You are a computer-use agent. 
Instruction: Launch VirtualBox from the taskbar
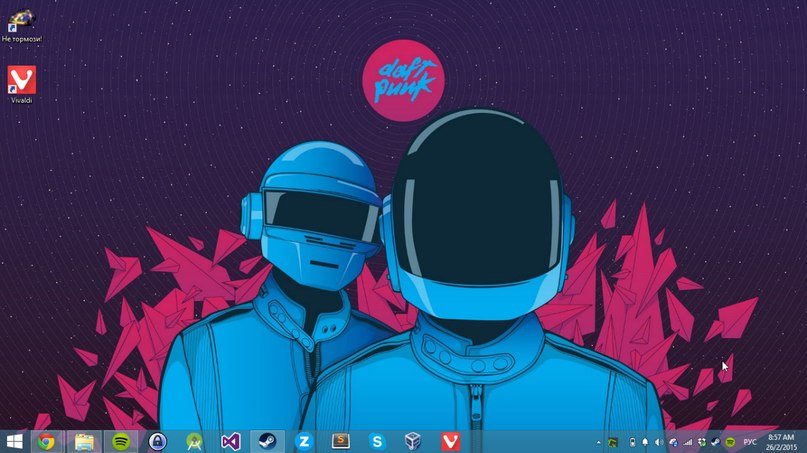tap(413, 442)
